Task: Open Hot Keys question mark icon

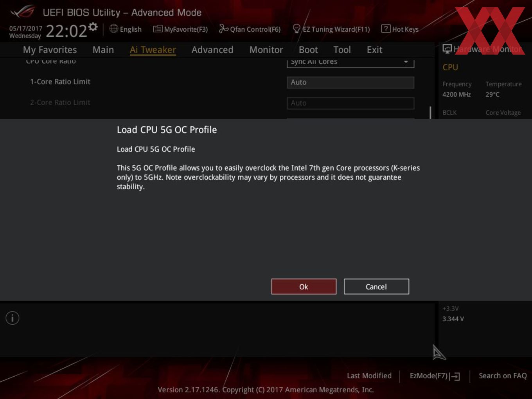Action: tap(386, 29)
